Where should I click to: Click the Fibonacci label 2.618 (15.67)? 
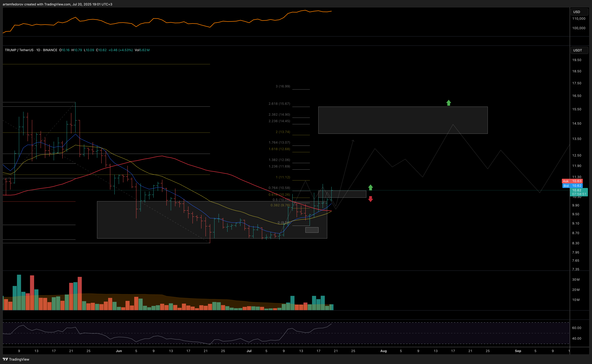click(x=279, y=104)
